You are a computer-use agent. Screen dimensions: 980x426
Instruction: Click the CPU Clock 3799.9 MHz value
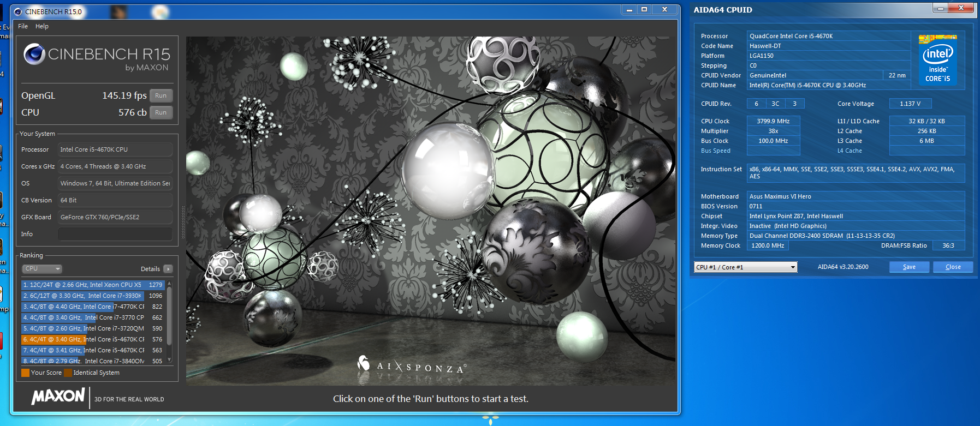point(773,121)
